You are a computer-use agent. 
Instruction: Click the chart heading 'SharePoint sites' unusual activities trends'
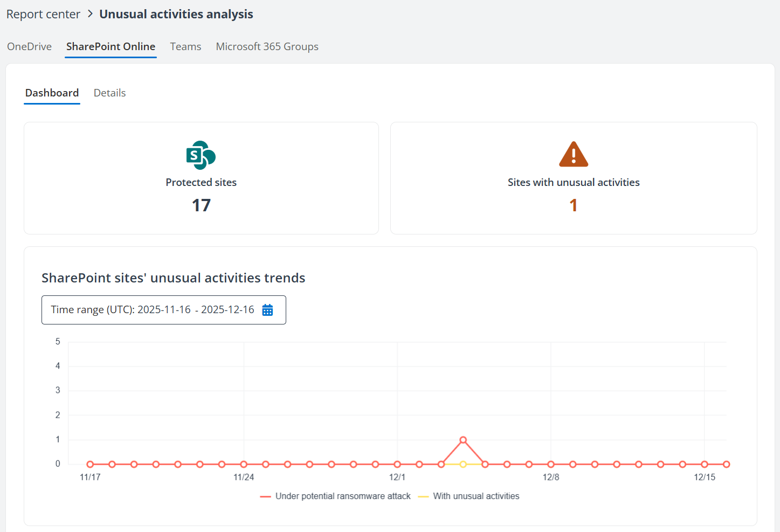click(174, 278)
